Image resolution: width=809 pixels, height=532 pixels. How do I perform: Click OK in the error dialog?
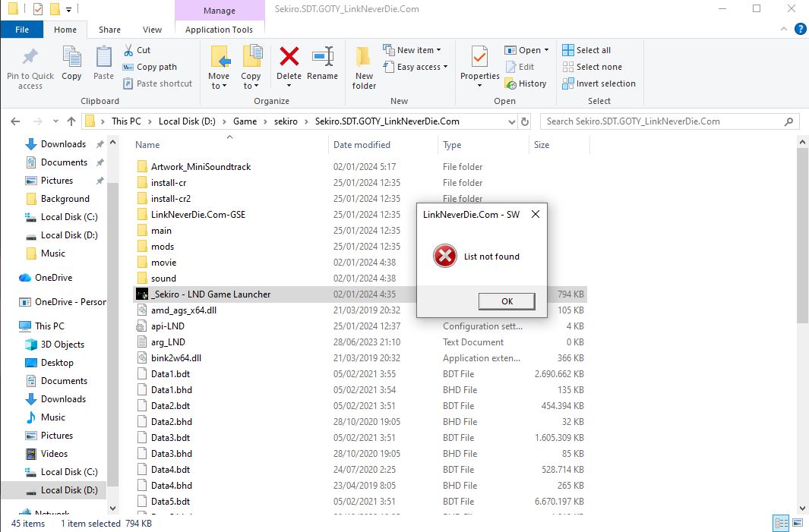pyautogui.click(x=507, y=301)
